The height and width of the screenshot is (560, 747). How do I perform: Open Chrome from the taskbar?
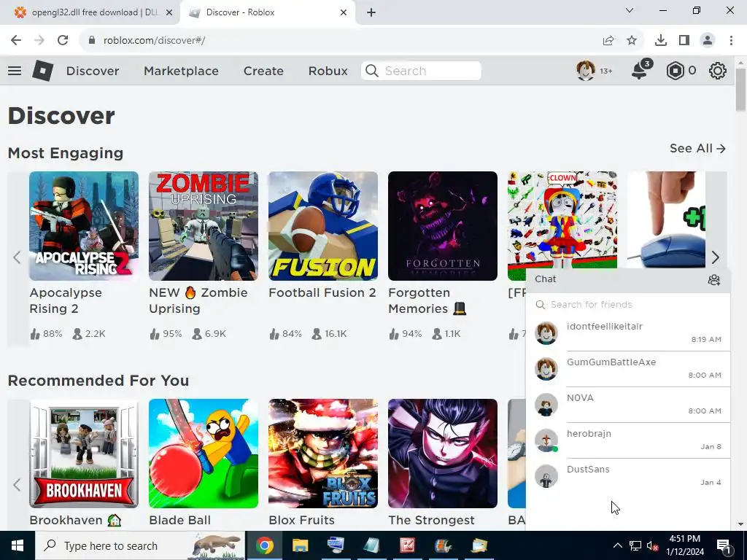(x=264, y=545)
